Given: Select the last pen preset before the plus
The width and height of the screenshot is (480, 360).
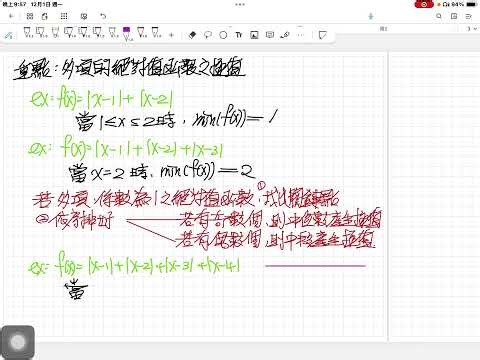Looking at the screenshot, I should (x=156, y=32).
